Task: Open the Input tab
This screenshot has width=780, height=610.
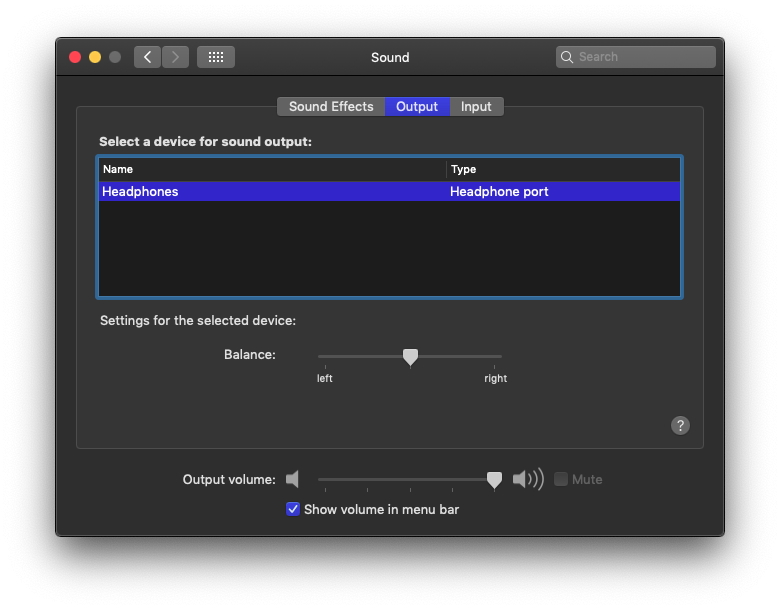Action: 476,106
